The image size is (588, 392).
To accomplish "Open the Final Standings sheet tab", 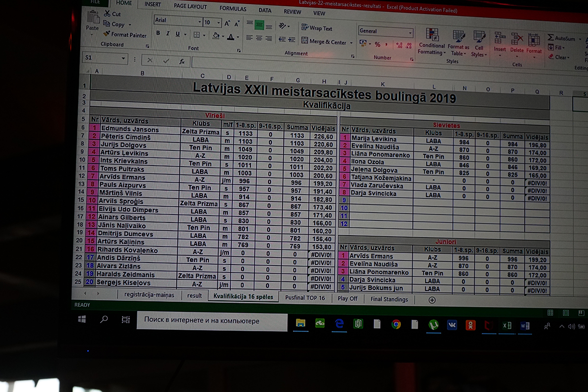I will [x=389, y=299].
